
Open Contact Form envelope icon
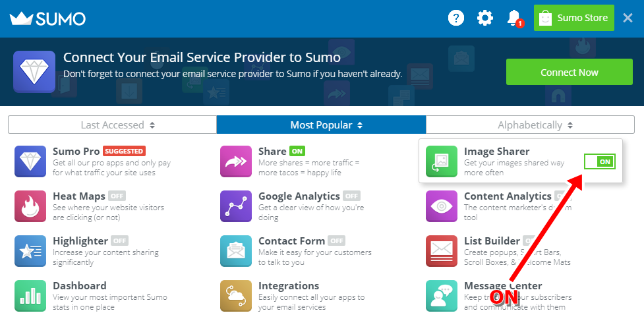[x=236, y=251]
